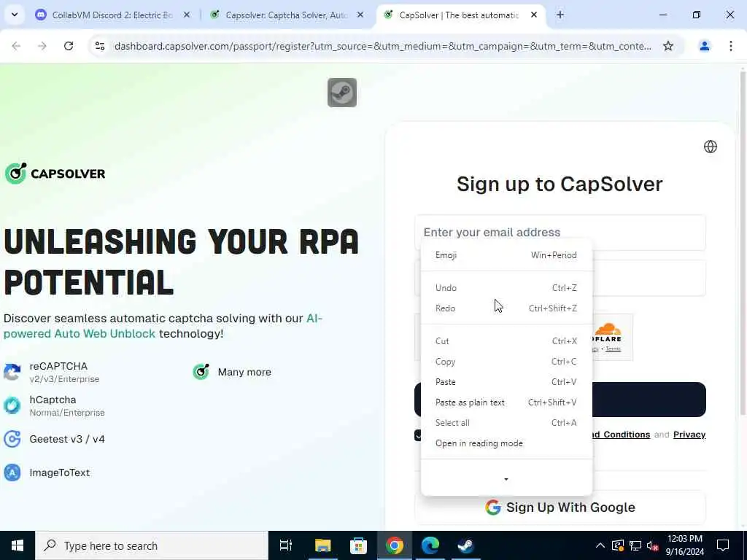Click the hCaptcha icon
Viewport: 747px width, 560px height.
(12, 405)
